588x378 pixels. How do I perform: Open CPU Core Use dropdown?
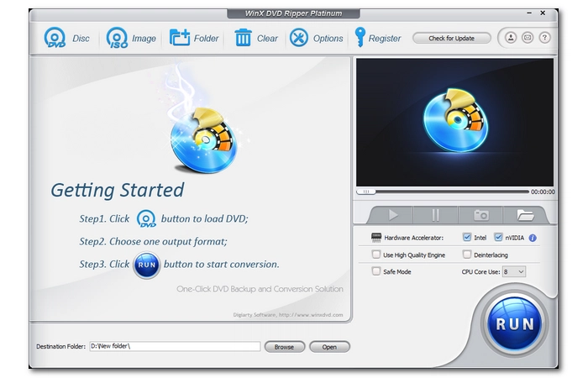pyautogui.click(x=514, y=271)
